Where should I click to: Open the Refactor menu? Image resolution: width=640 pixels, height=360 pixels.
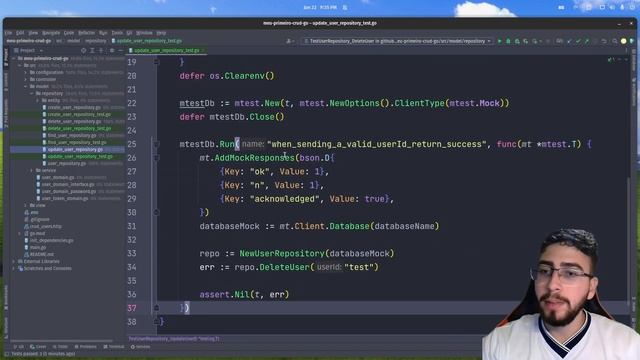pos(86,33)
